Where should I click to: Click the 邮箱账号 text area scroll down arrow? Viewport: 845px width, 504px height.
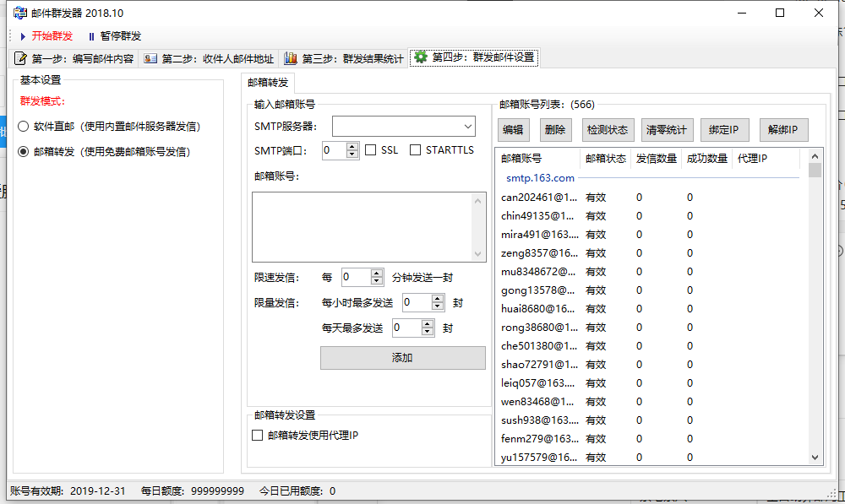pyautogui.click(x=478, y=254)
